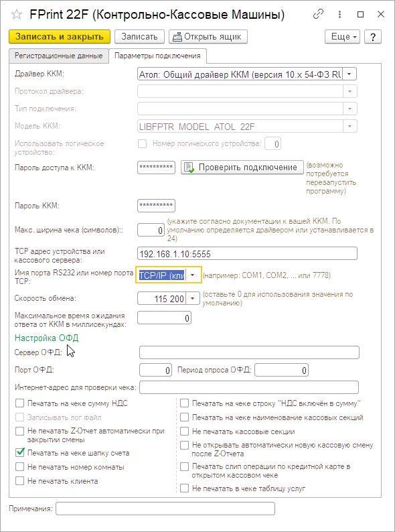Select Параметры подключения tab
Screen dimensions: 395x532
pos(157,56)
